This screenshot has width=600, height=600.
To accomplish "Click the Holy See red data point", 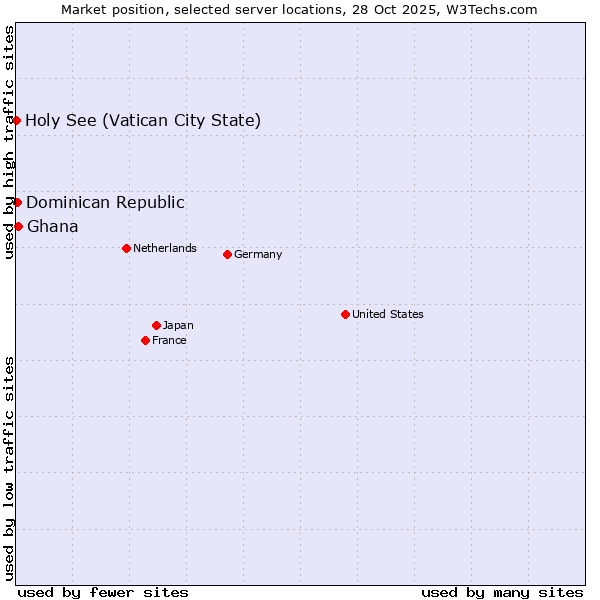I will tap(17, 121).
